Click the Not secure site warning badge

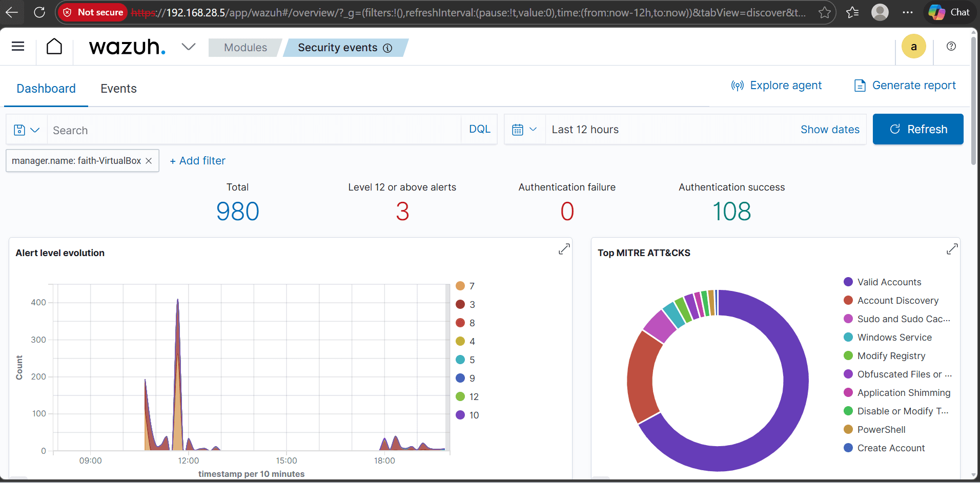point(93,12)
